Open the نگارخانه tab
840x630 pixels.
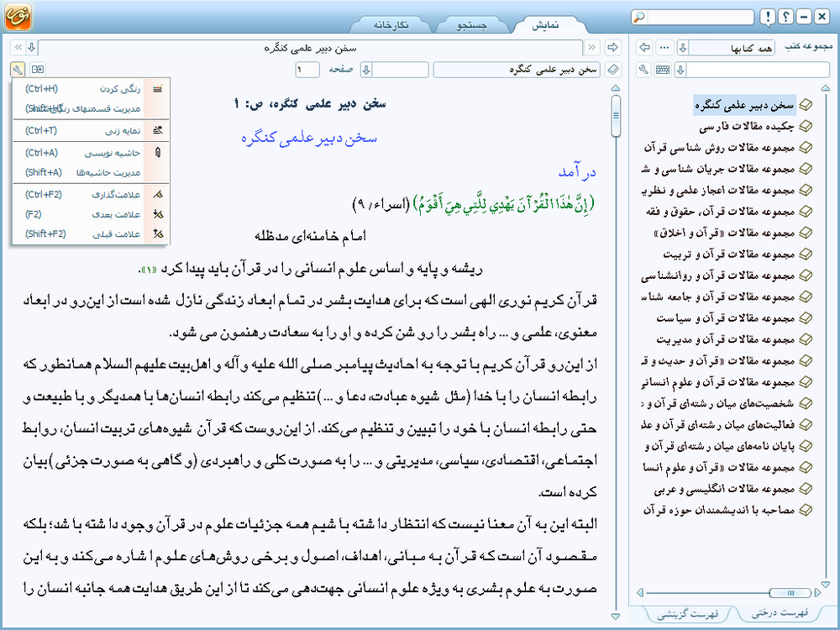391,25
